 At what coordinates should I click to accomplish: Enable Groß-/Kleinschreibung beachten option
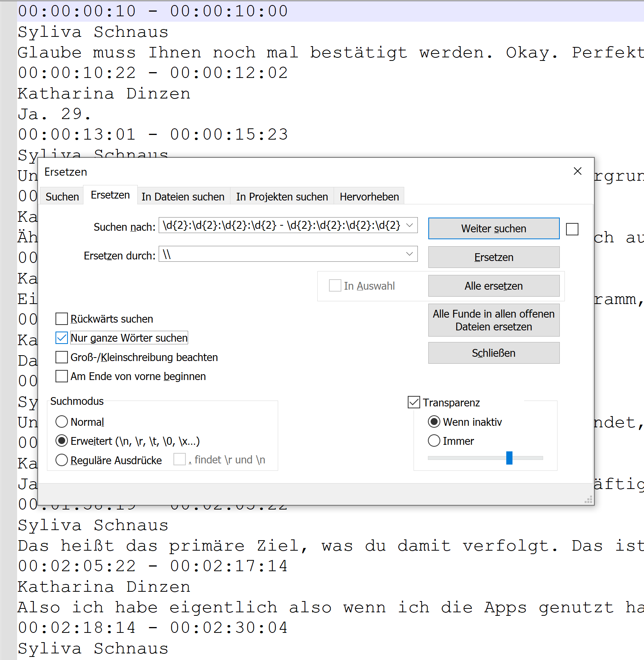tap(62, 357)
